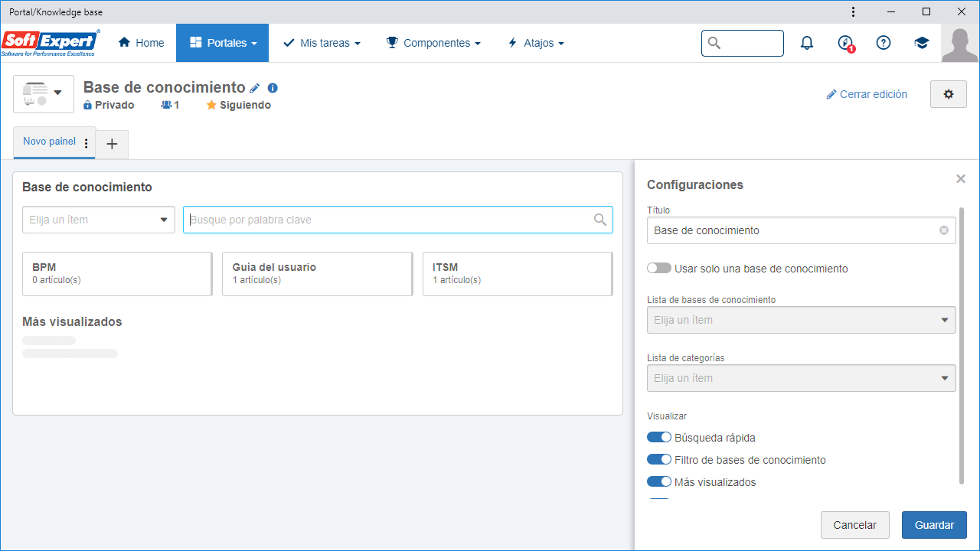Click the Título input field
980x551 pixels.
coord(801,230)
